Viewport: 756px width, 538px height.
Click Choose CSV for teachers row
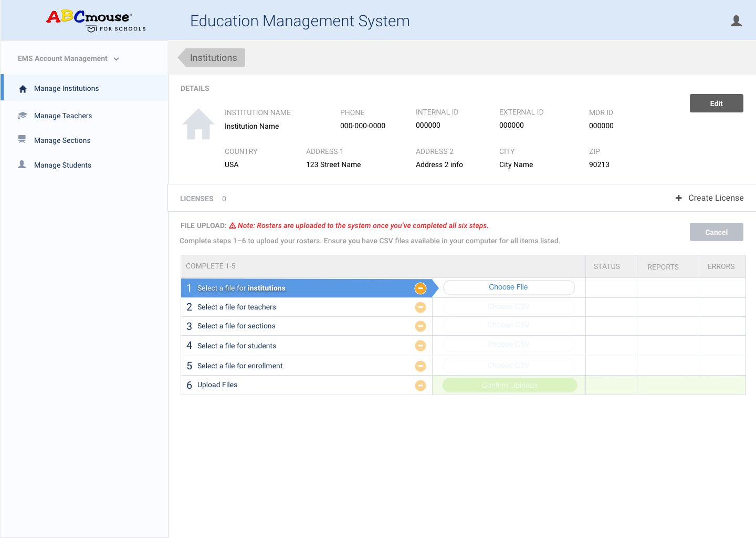pos(509,306)
